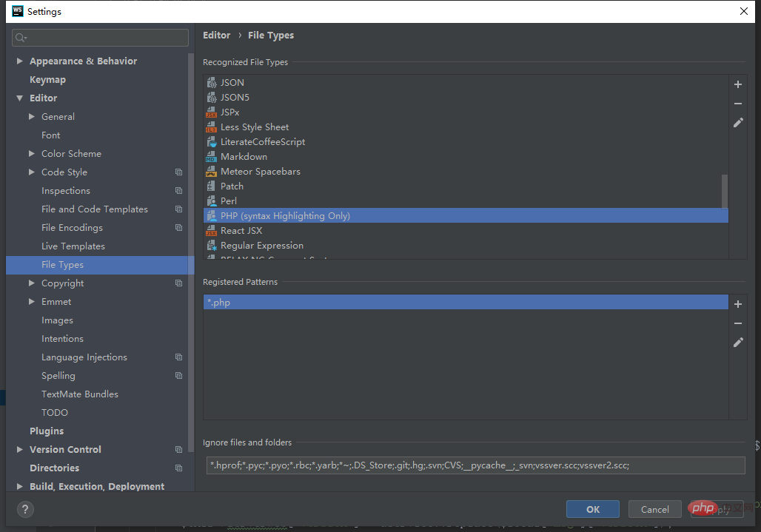
Task: Expand the Emmet node
Action: coord(32,302)
